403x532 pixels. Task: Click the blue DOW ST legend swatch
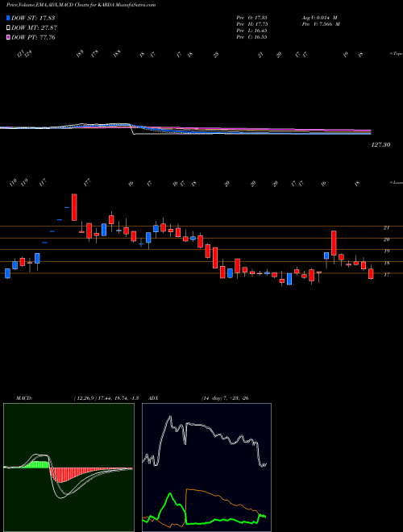[x=8, y=18]
